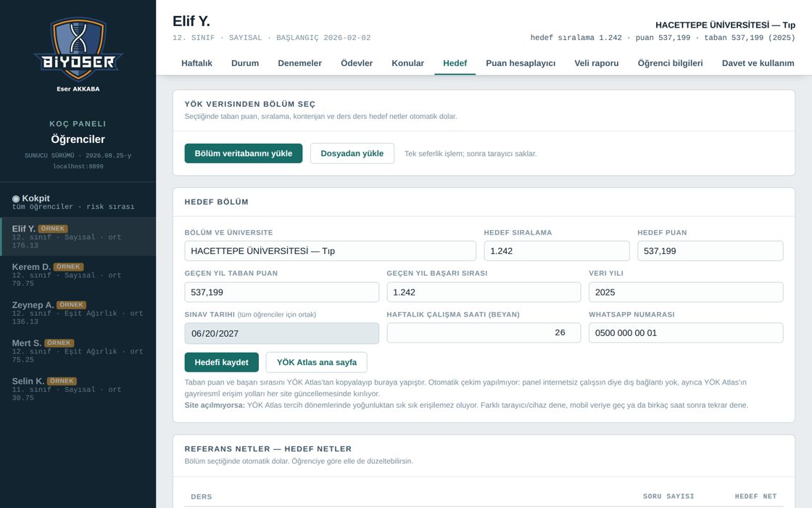The height and width of the screenshot is (508, 812).
Task: Select student Elif Y. in sidebar
Action: (78, 237)
